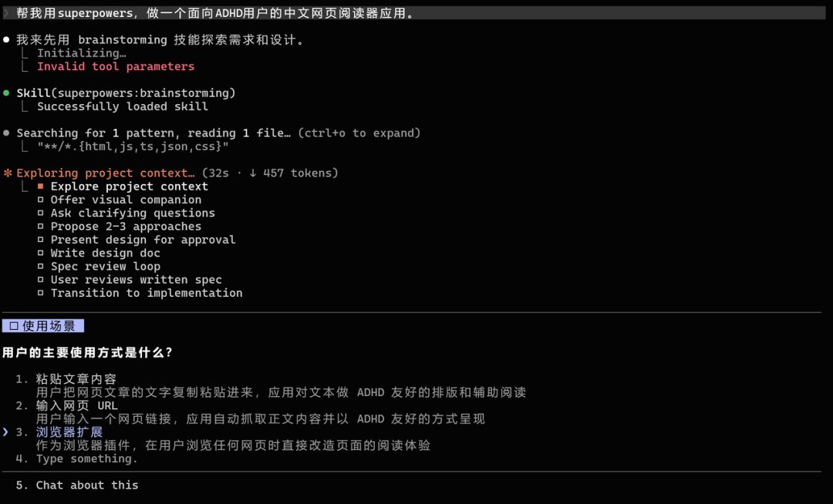
Task: Click the white bullet before 我来先用 brainstorming
Action: coord(6,40)
